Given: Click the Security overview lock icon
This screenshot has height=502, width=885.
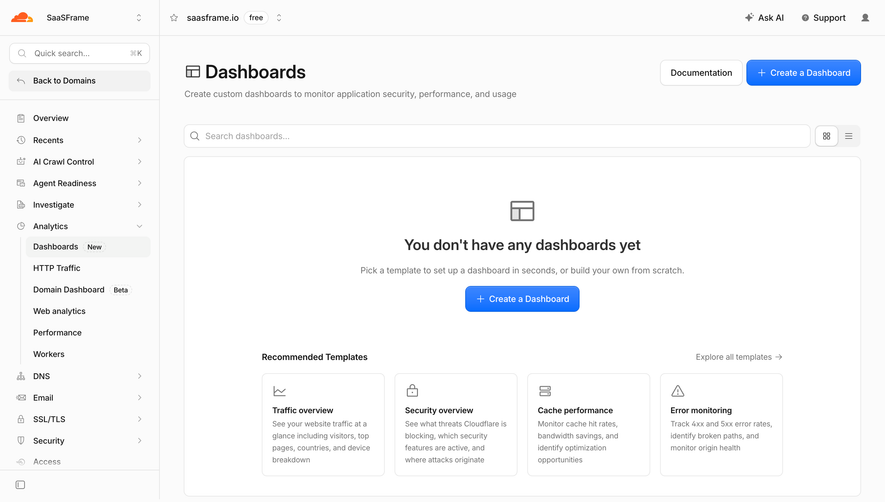Looking at the screenshot, I should click(412, 390).
